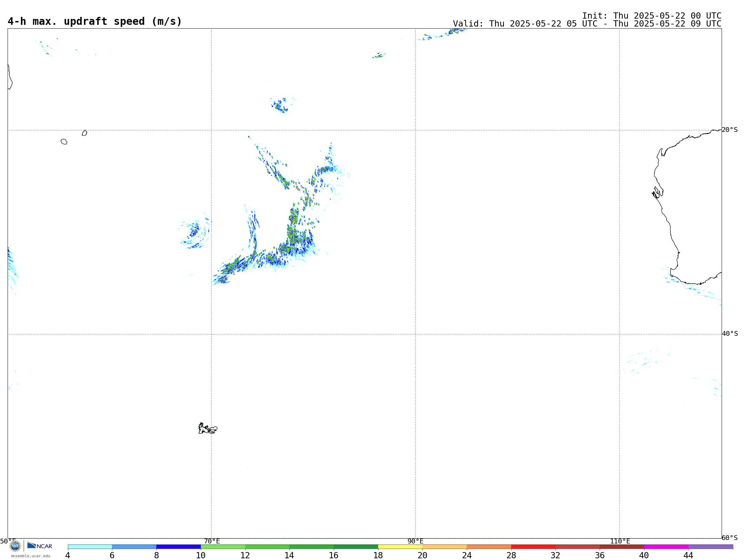The width and height of the screenshot is (744, 560).
Task: Select the light blue 6–8 m/s swatch
Action: tap(134, 547)
